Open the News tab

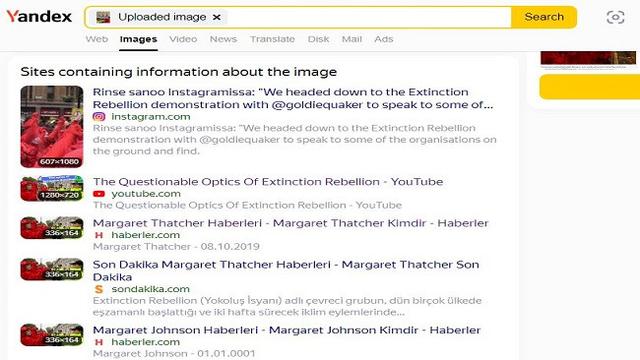pos(223,39)
